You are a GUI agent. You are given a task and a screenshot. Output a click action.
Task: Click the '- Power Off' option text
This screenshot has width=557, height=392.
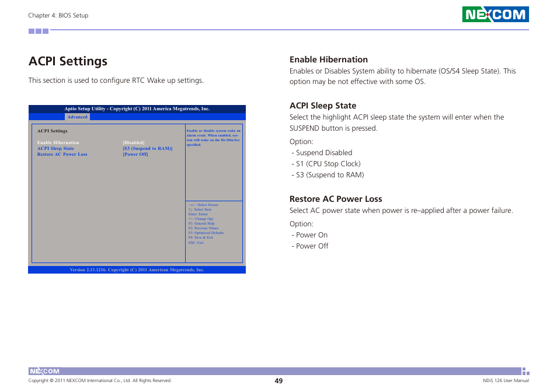pyautogui.click(x=310, y=246)
